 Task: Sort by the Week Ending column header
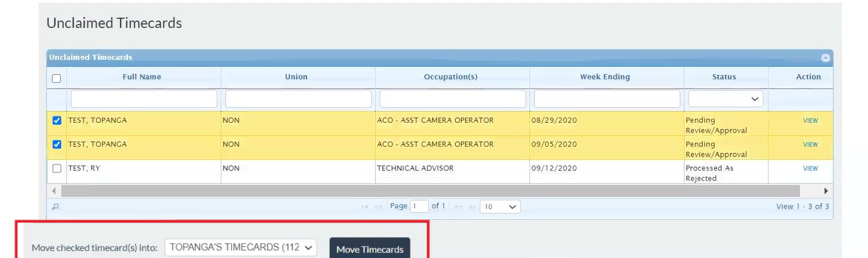pos(605,76)
